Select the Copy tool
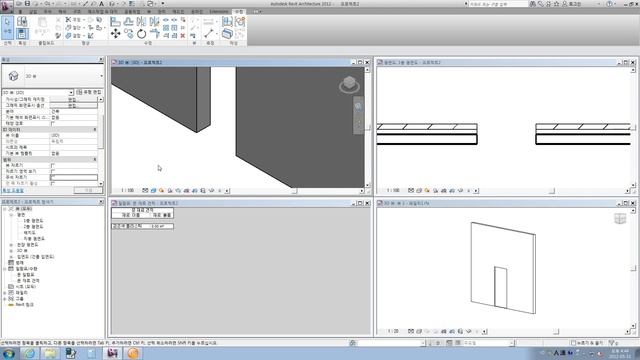This screenshot has height=360, width=640. (129, 34)
